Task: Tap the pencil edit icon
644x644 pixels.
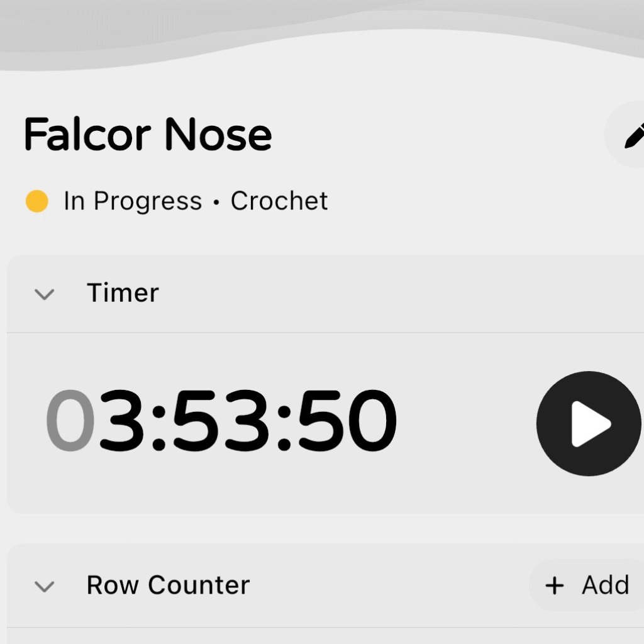Action: 633,136
